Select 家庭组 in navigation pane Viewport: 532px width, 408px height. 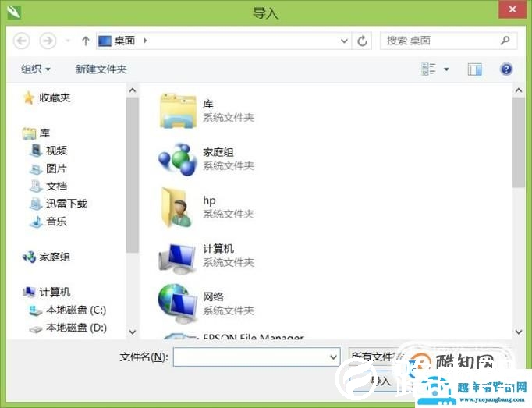[x=55, y=257]
